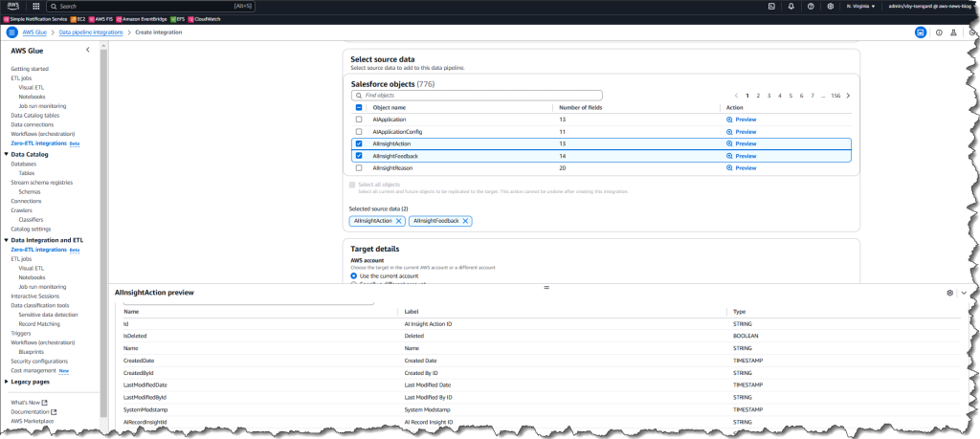
Task: Remove the AIInsightFeedback selected token
Action: click(x=465, y=221)
